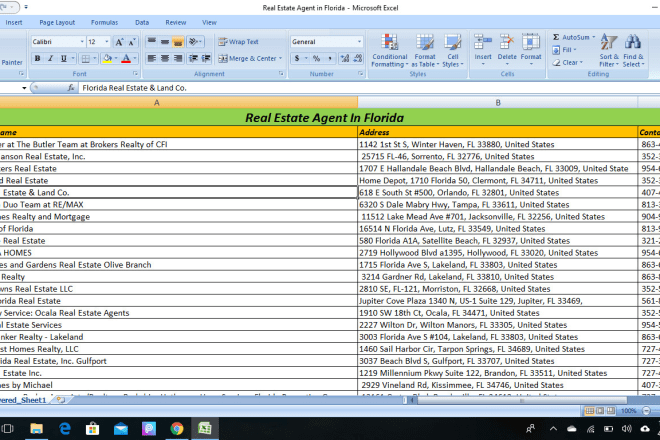
Task: Click Insert cells icon
Action: click(x=483, y=43)
